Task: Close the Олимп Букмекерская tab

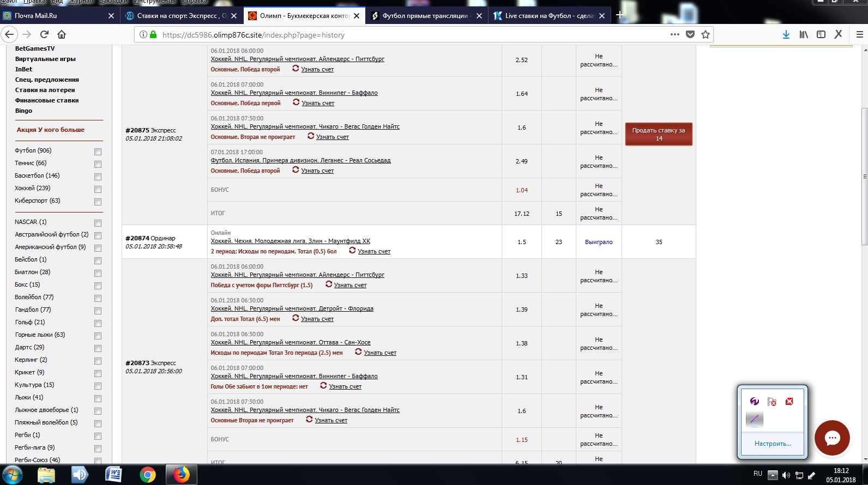Action: click(x=357, y=16)
